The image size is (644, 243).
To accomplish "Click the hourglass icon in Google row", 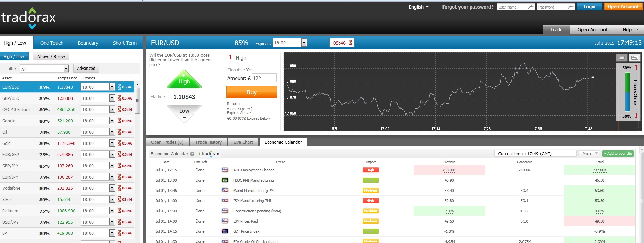I will tap(119, 121).
